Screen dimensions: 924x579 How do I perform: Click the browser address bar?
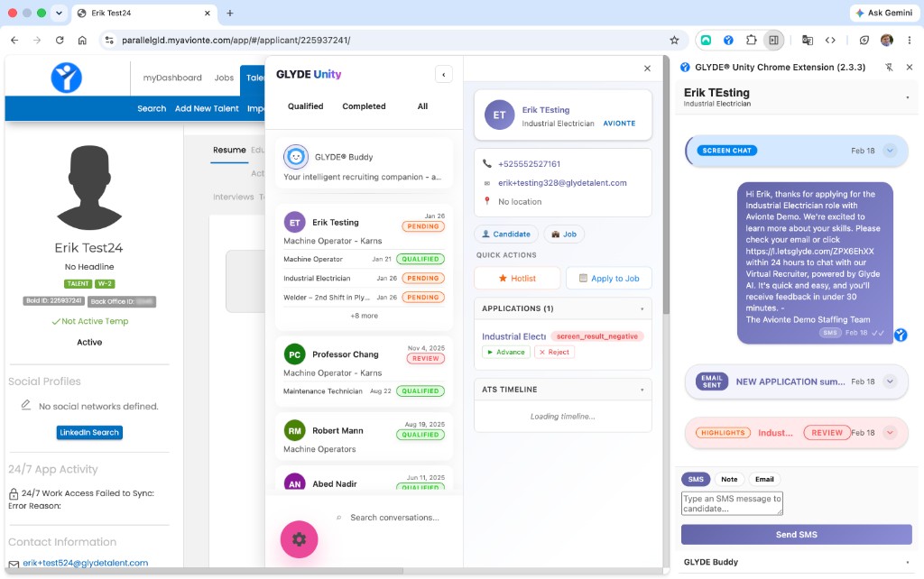coord(389,40)
